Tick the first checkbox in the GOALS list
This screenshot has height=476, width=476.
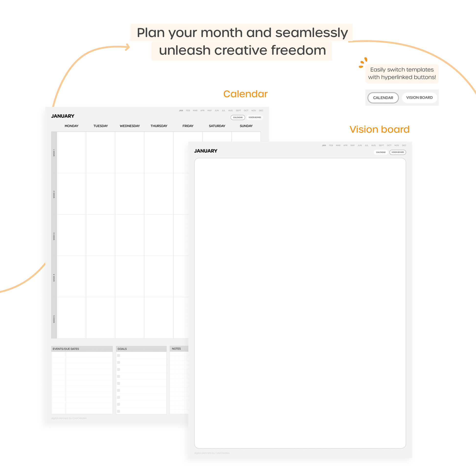tap(118, 355)
